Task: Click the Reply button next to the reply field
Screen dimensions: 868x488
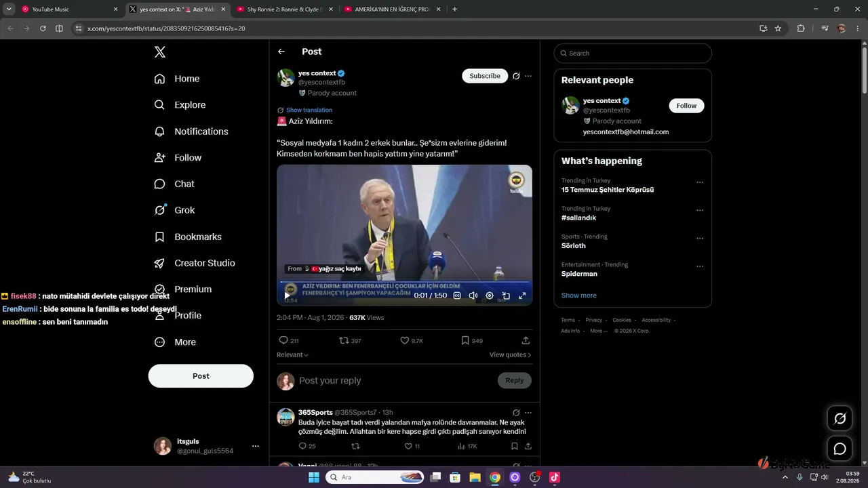Action: 515,381
